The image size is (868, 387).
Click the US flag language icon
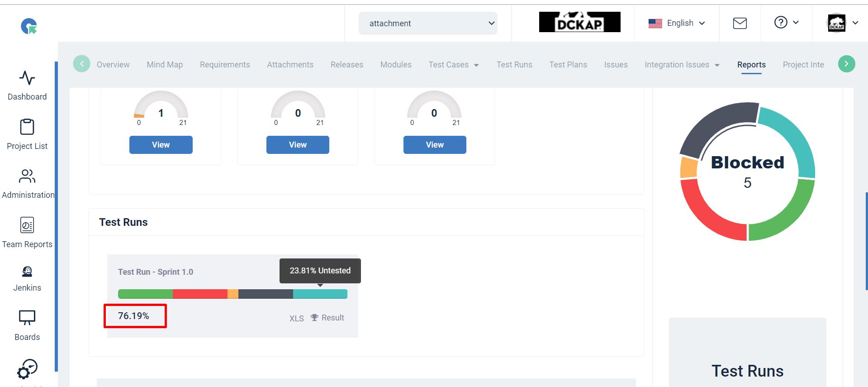point(655,23)
